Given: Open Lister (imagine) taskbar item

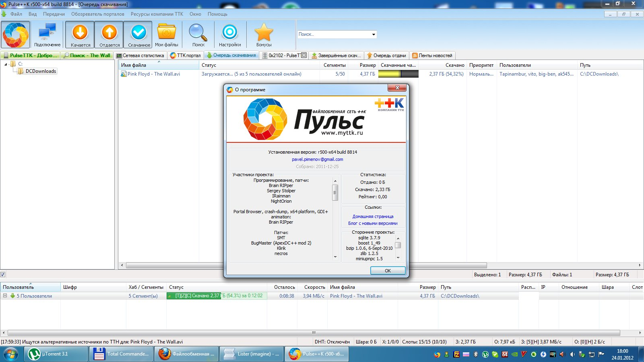Looking at the screenshot, I should pos(252,354).
